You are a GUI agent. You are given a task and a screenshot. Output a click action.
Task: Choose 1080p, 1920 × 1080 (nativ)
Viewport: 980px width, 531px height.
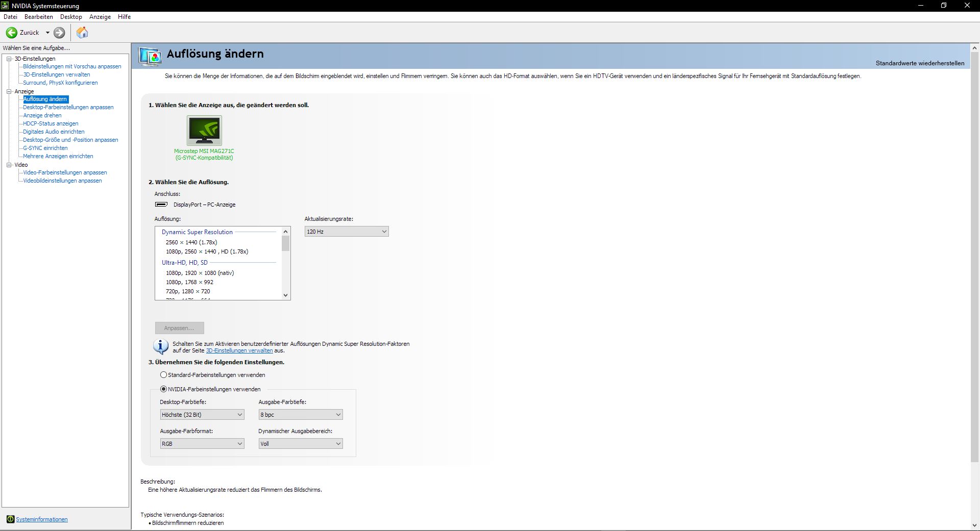point(200,273)
